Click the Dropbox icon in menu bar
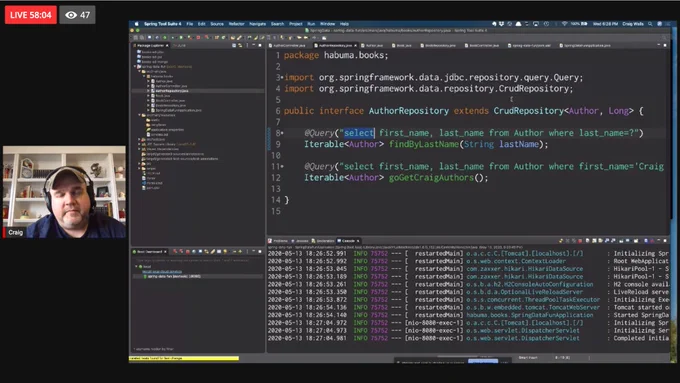The height and width of the screenshot is (383, 680). point(501,24)
